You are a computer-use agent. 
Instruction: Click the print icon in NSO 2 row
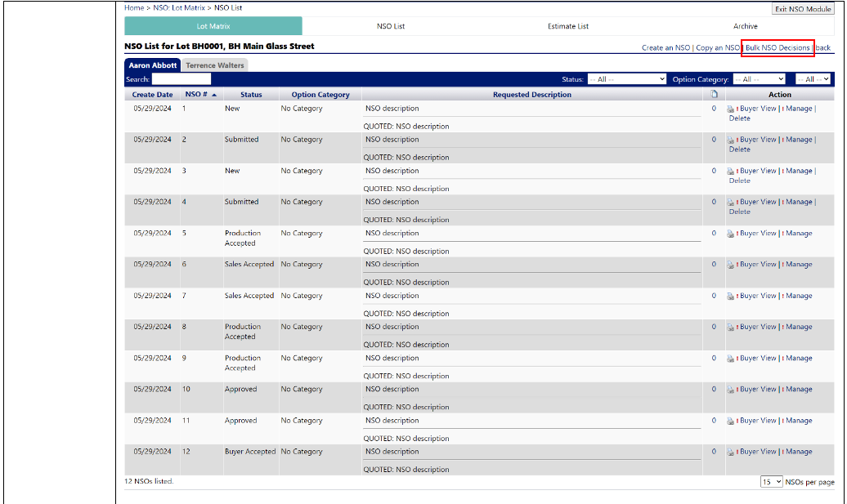pyautogui.click(x=730, y=140)
